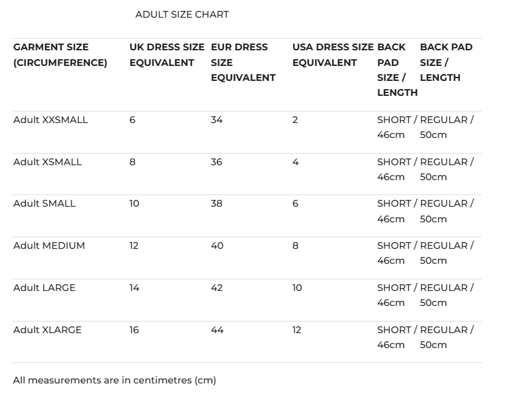Click UK size 16 cell
532x395 pixels.
click(134, 330)
